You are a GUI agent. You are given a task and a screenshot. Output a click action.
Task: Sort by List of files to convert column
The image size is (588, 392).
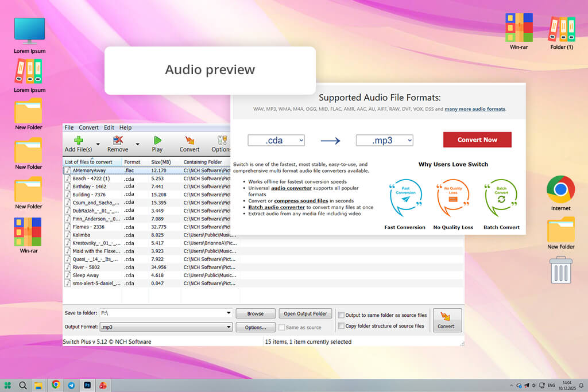[92, 162]
